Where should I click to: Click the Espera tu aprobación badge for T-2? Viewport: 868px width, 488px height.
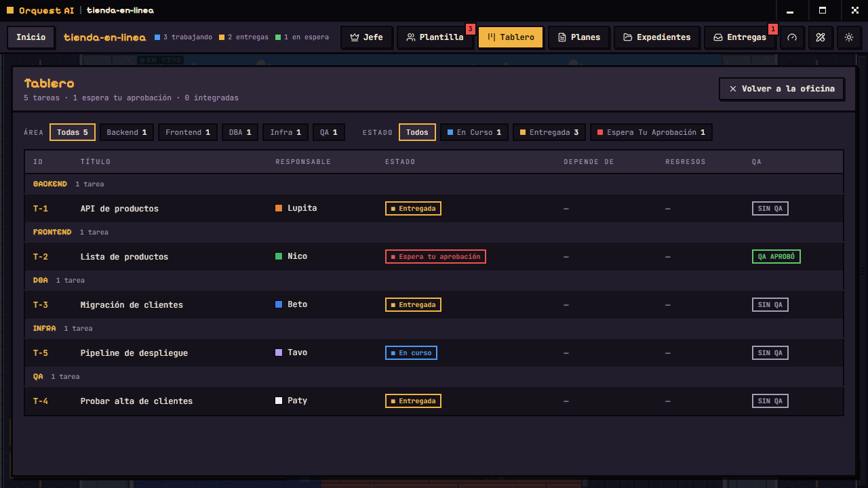(435, 257)
